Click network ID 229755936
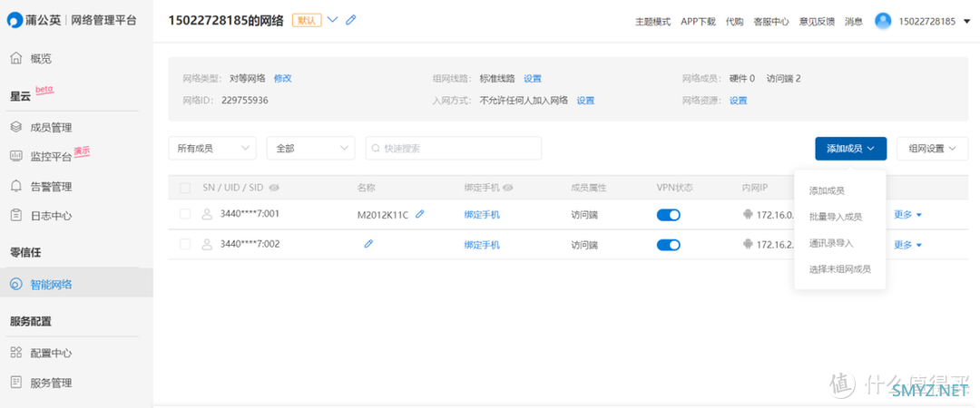The width and height of the screenshot is (980, 408). pos(245,100)
